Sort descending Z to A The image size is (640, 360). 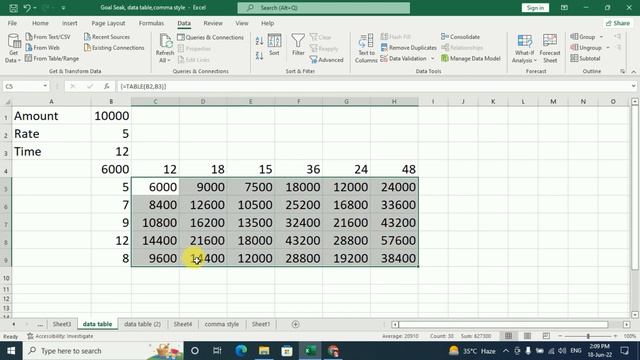click(259, 56)
